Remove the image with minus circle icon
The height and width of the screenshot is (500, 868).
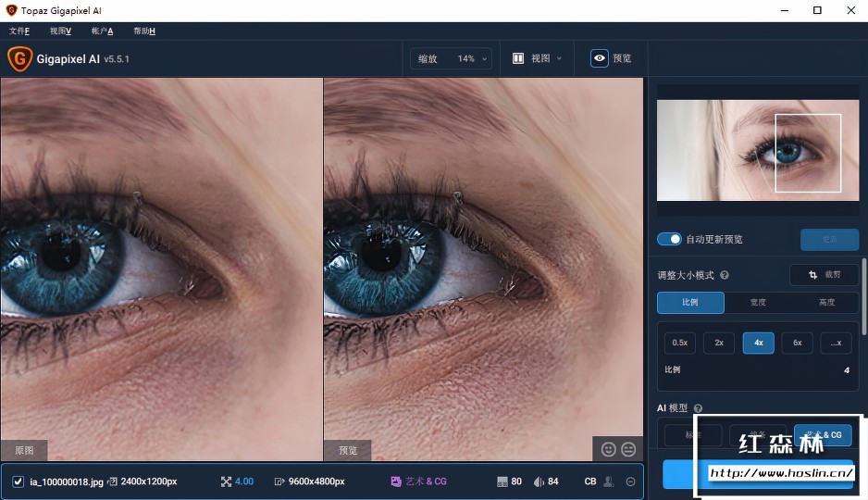tap(630, 481)
